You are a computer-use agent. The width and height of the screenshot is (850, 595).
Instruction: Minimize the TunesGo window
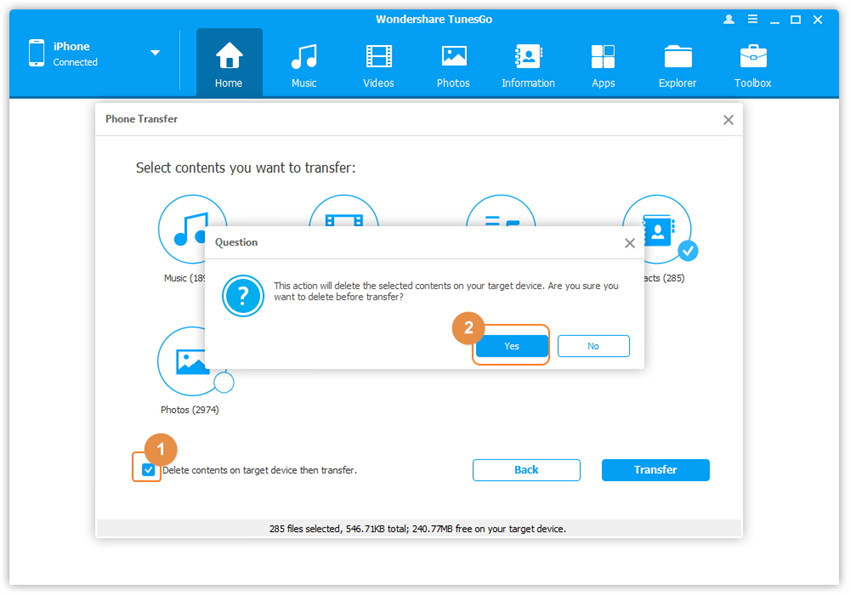(775, 21)
